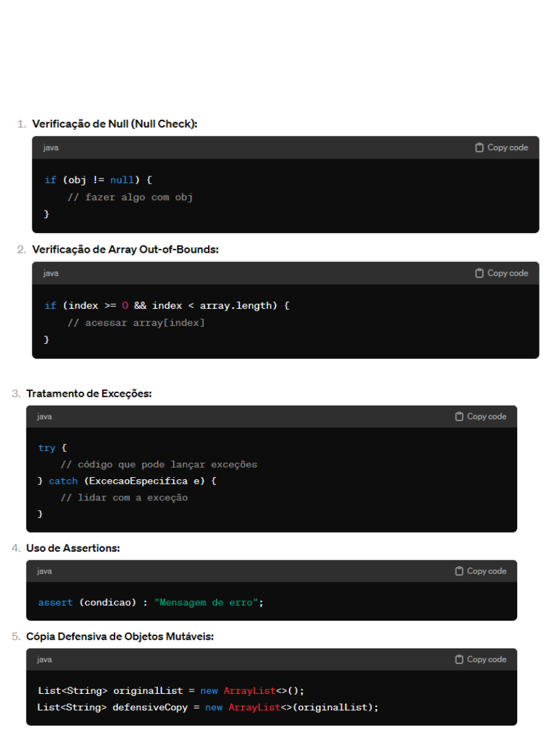Click the "if (obj != null) {" code line

(x=98, y=180)
